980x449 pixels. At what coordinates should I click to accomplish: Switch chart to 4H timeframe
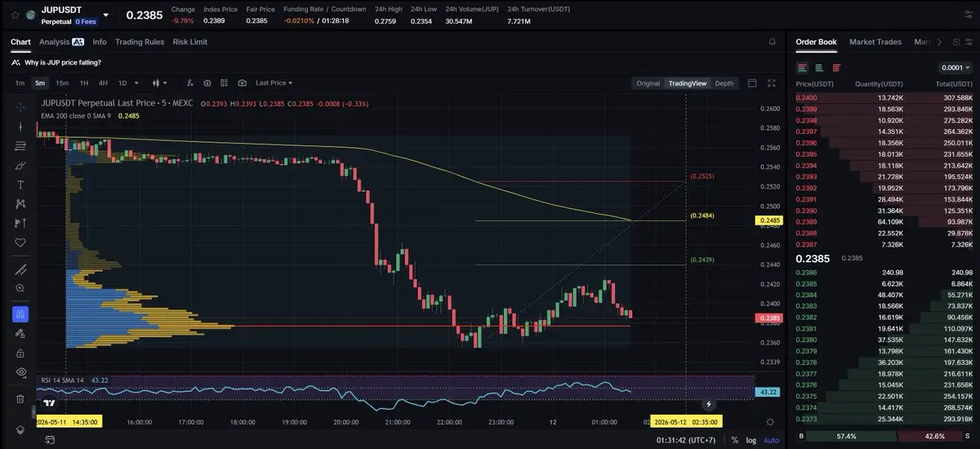tap(103, 82)
